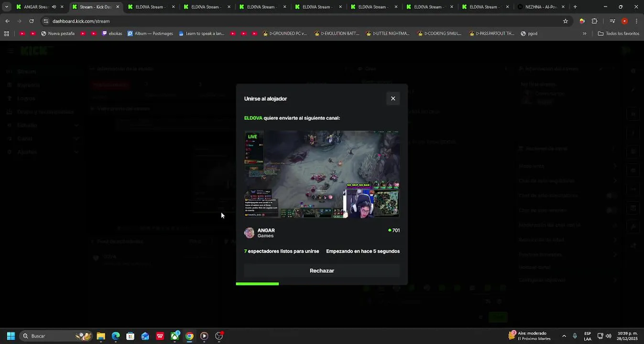Click the microphone tray icon

point(575,336)
